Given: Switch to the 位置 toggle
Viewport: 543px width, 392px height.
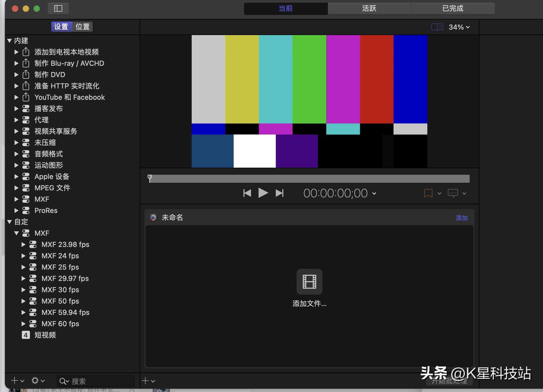Looking at the screenshot, I should click(82, 26).
